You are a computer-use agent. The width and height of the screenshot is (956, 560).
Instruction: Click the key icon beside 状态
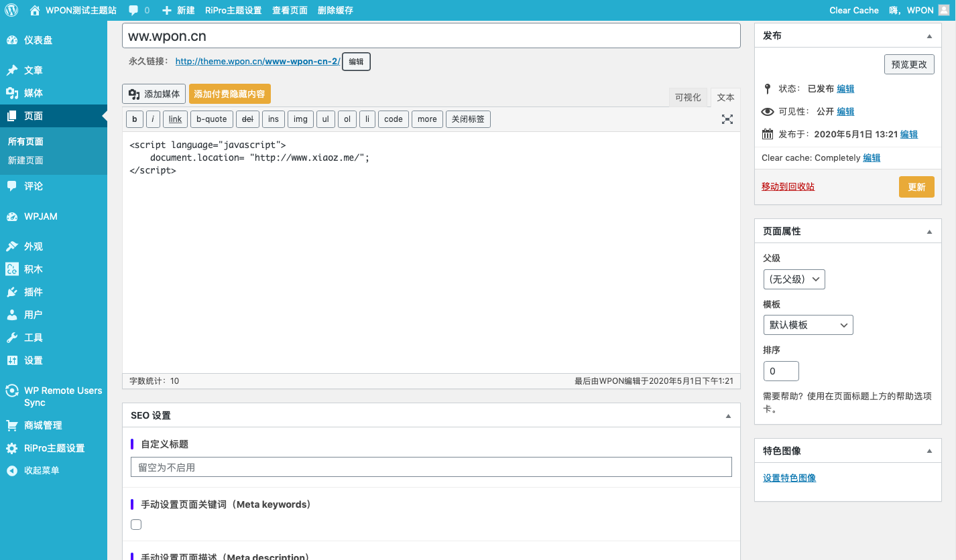click(x=768, y=88)
